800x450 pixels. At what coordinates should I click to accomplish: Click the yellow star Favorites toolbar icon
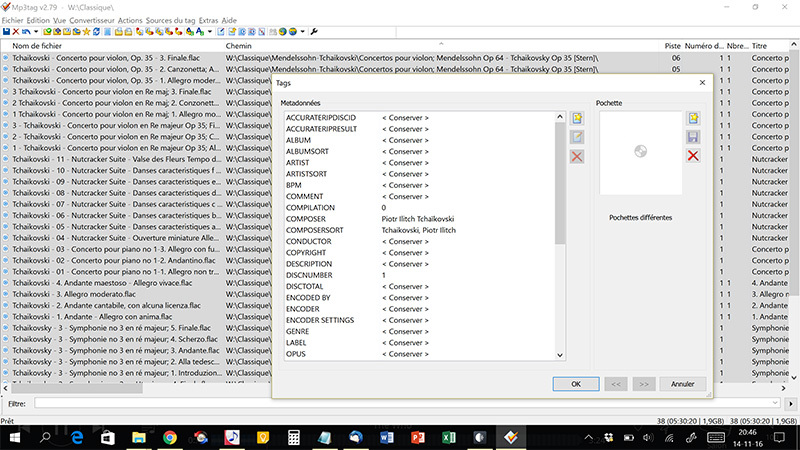[x=86, y=32]
